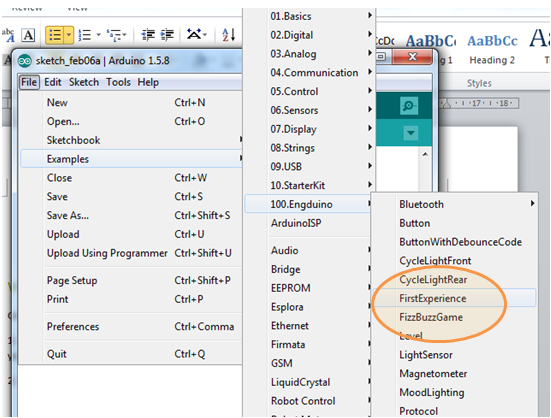Expand the 100.Engduino examples submenu
Viewport: 551px width, 418px height.
309,204
